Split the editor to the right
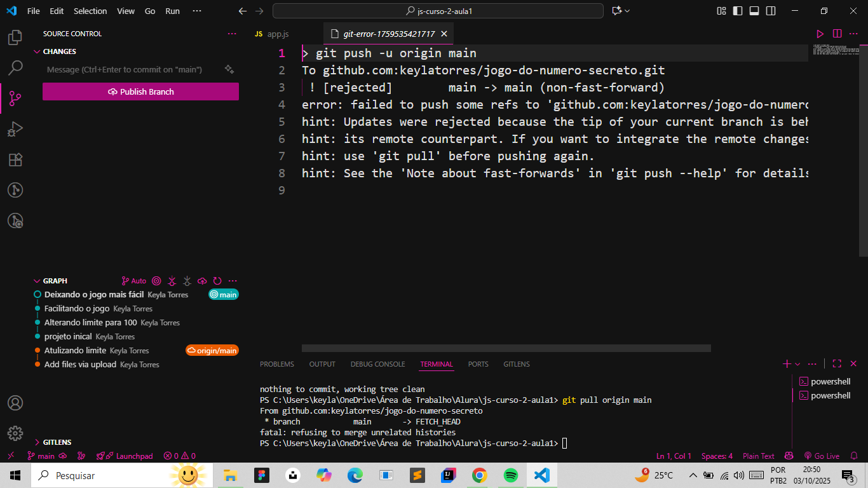 coord(837,34)
